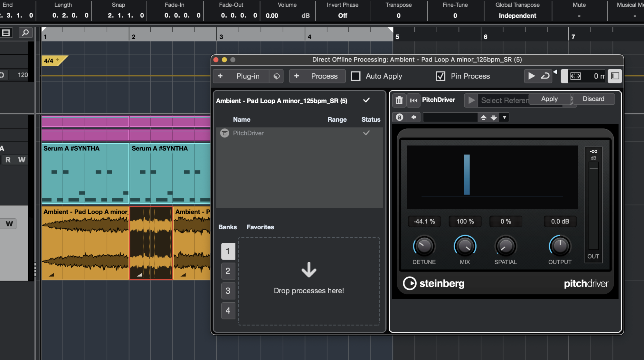The width and height of the screenshot is (644, 360).
Task: Click Discard button
Action: (593, 99)
